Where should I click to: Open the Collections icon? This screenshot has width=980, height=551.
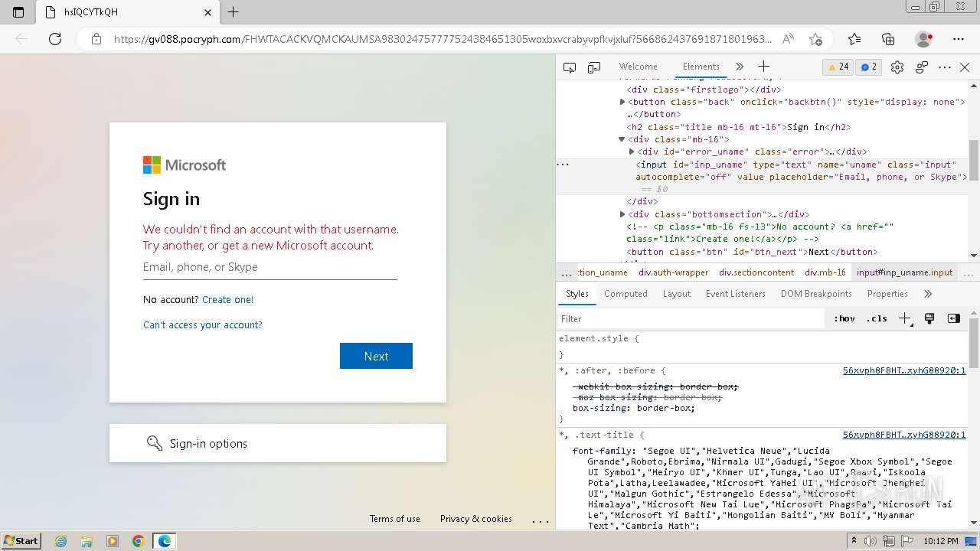click(x=888, y=39)
